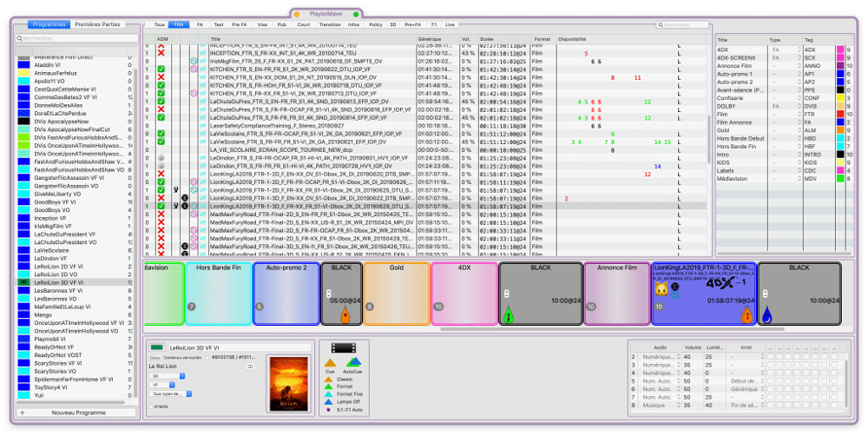The width and height of the screenshot is (868, 436).
Task: Click the green dot in PlaylistMaker title tab
Action: click(356, 15)
